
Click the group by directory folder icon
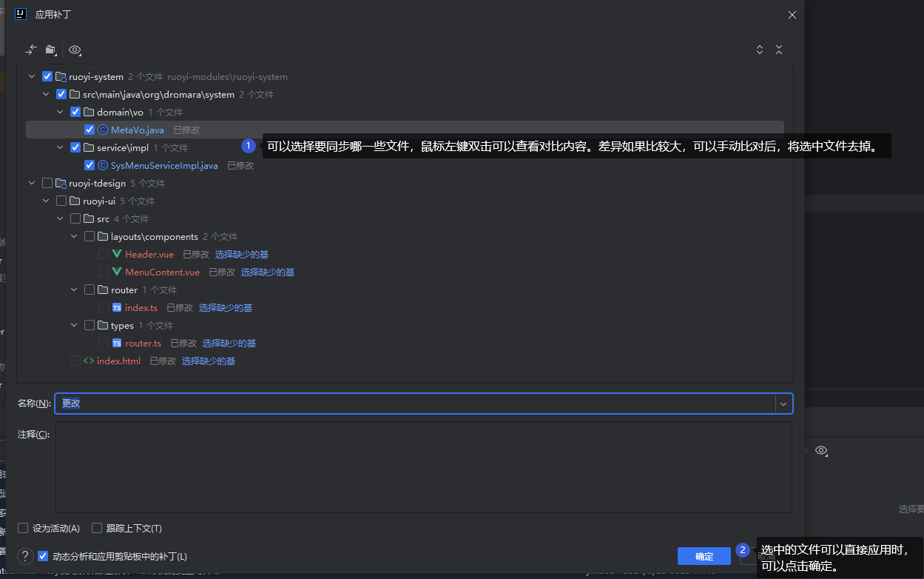pos(50,50)
